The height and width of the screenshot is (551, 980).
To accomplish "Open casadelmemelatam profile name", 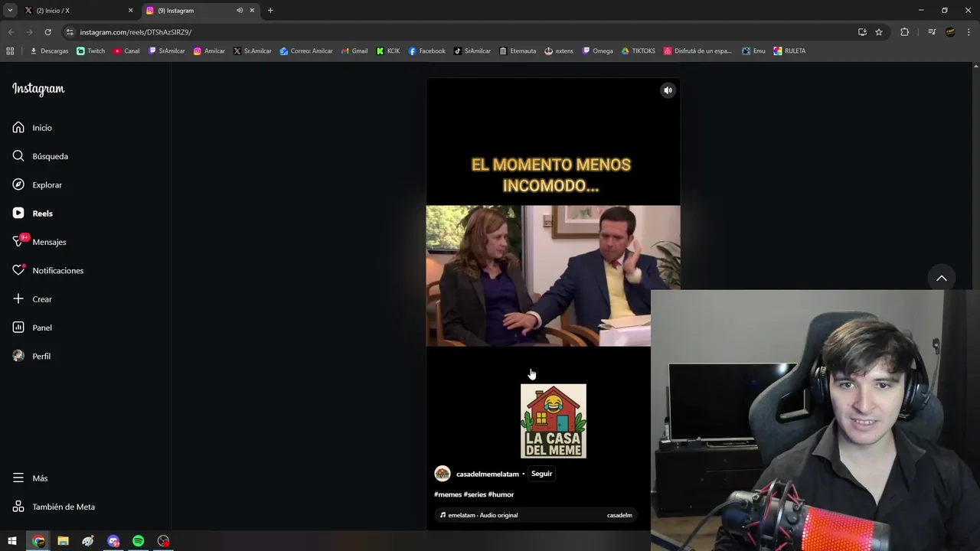I will pyautogui.click(x=488, y=474).
